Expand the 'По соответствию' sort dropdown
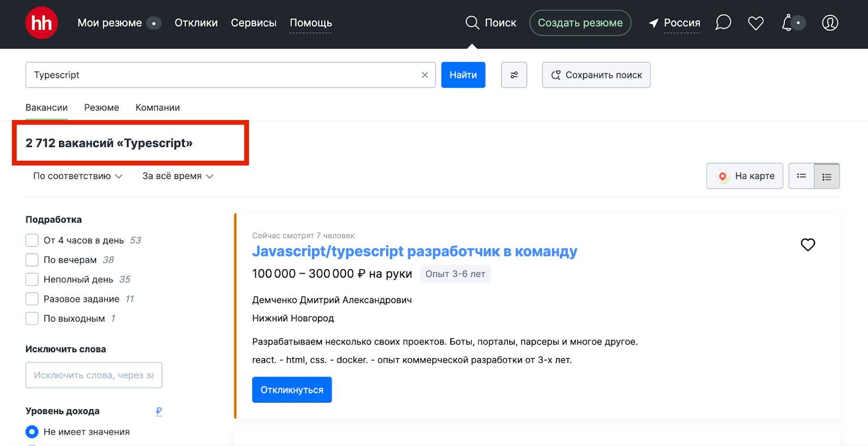The height and width of the screenshot is (446, 868). tap(78, 176)
